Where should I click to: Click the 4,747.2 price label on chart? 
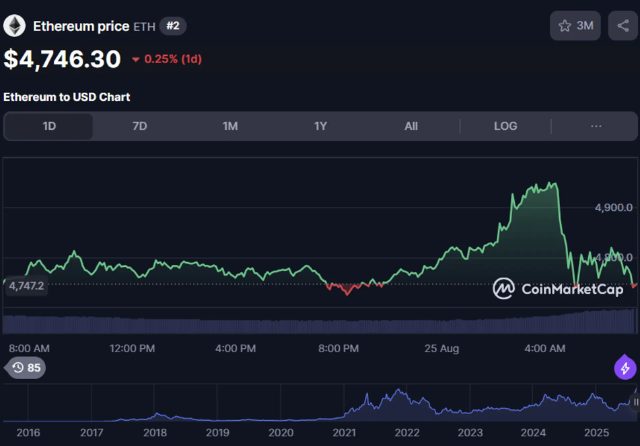tap(25, 285)
